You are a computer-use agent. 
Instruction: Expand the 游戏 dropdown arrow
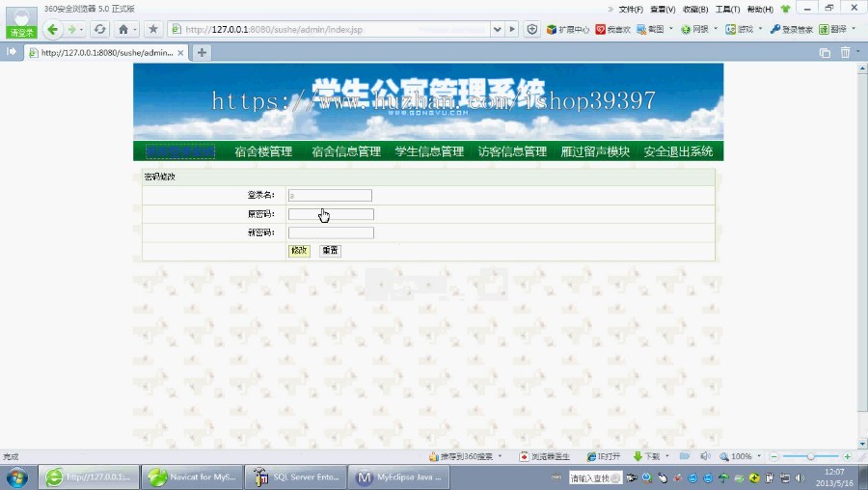(x=760, y=28)
